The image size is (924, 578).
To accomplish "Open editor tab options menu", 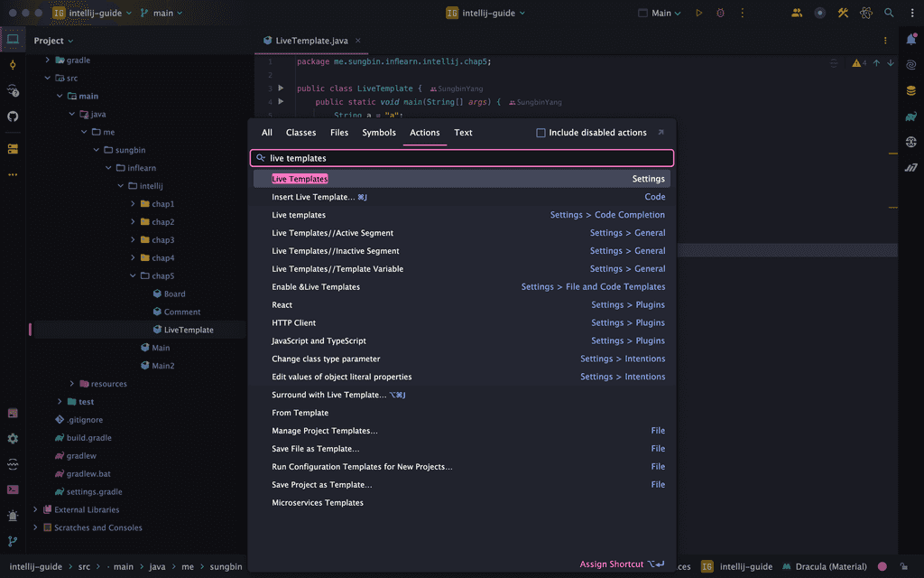I will (885, 41).
